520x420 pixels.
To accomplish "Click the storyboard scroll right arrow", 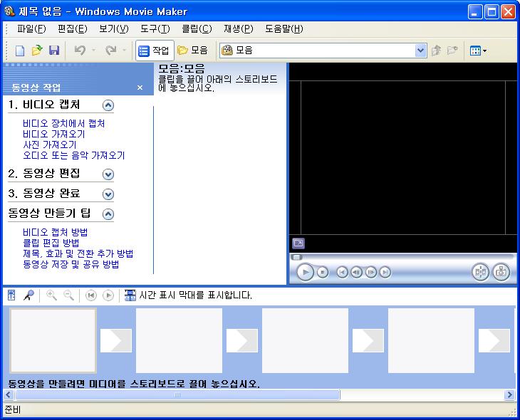I will point(509,395).
